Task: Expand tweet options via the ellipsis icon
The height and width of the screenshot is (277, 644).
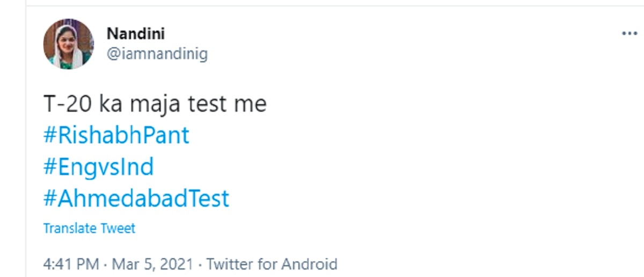Action: (629, 33)
